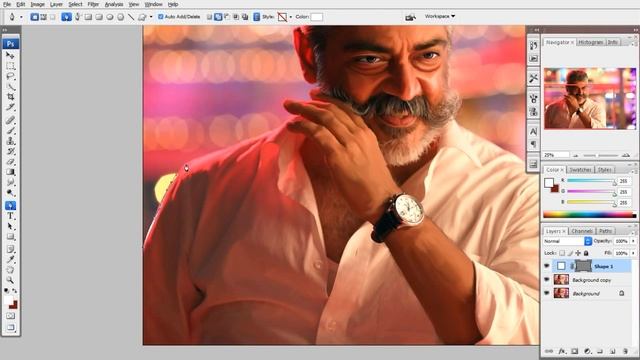Select the History Brush tool
The image size is (640, 360).
[x=10, y=151]
